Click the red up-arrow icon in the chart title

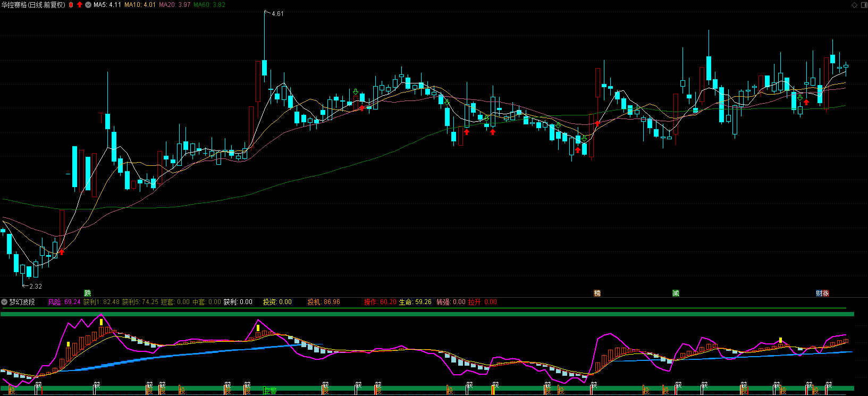pyautogui.click(x=80, y=5)
